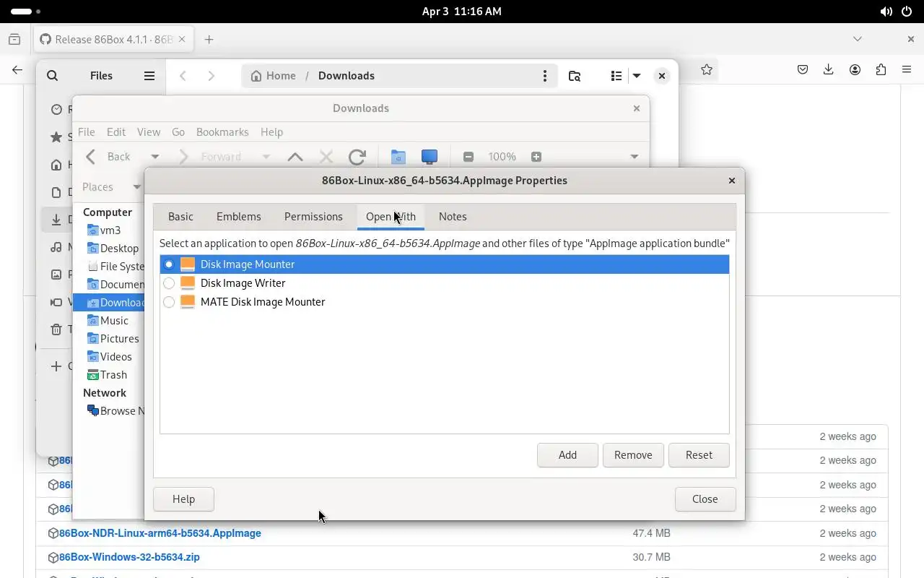Image resolution: width=924 pixels, height=578 pixels.
Task: Open the Places side pane dropdown
Action: click(136, 187)
